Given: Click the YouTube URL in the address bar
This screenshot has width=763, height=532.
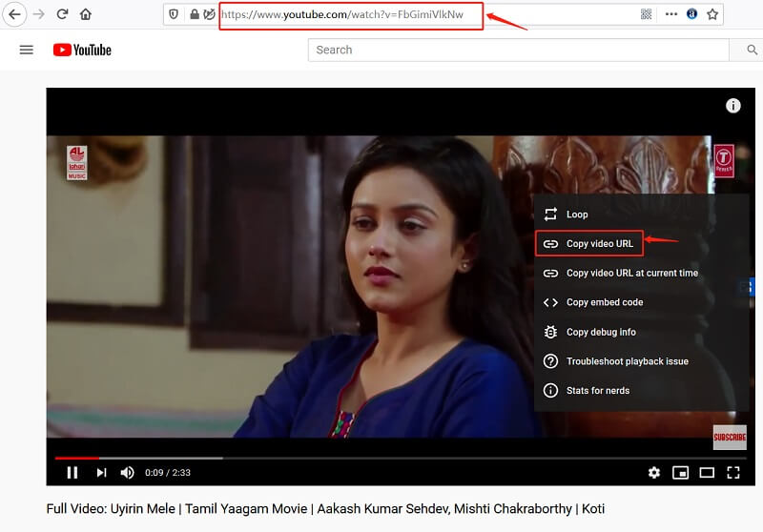Looking at the screenshot, I should [342, 14].
